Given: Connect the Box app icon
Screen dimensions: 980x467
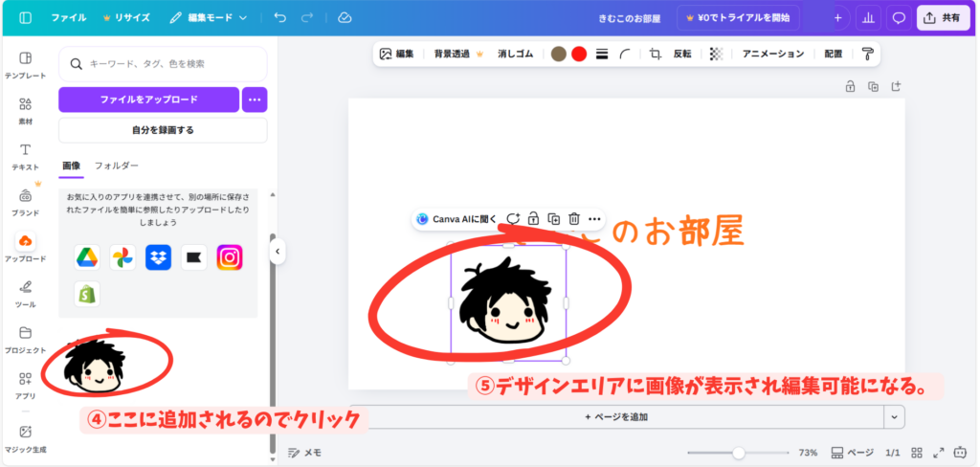Looking at the screenshot, I should click(x=193, y=256).
